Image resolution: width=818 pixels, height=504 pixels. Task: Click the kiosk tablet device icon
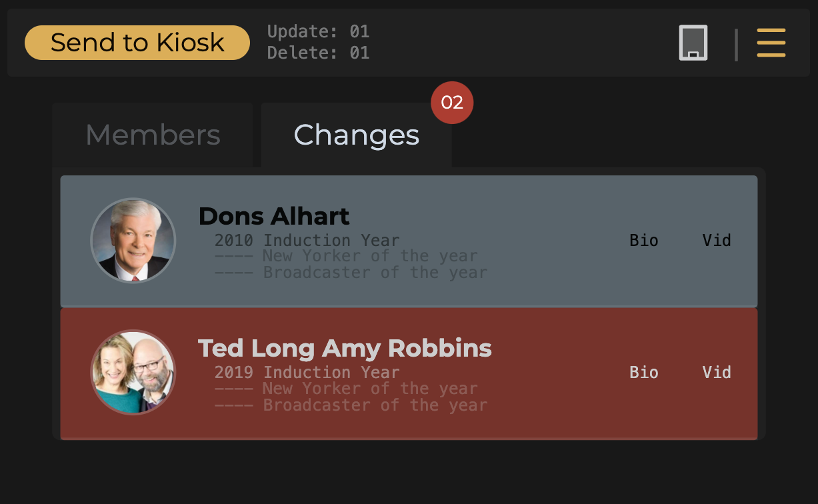coord(693,43)
